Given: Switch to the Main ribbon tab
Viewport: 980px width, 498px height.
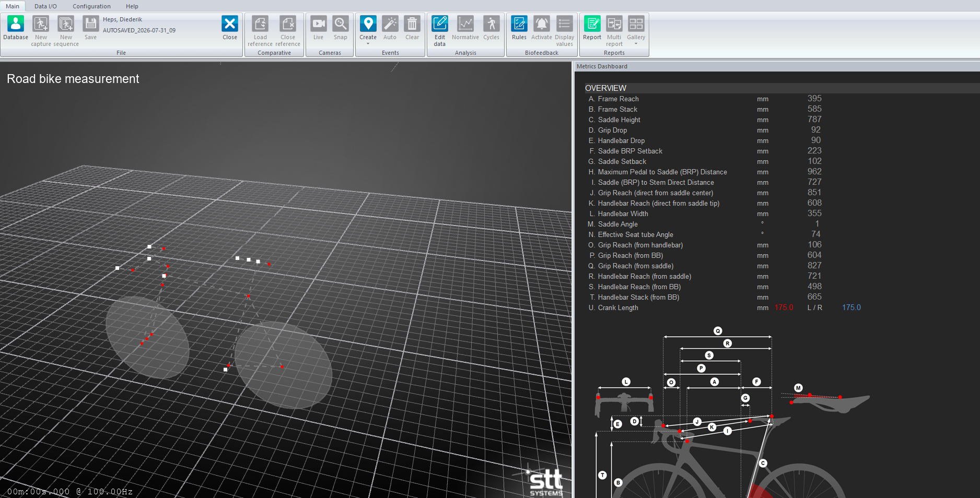Looking at the screenshot, I should (x=13, y=6).
